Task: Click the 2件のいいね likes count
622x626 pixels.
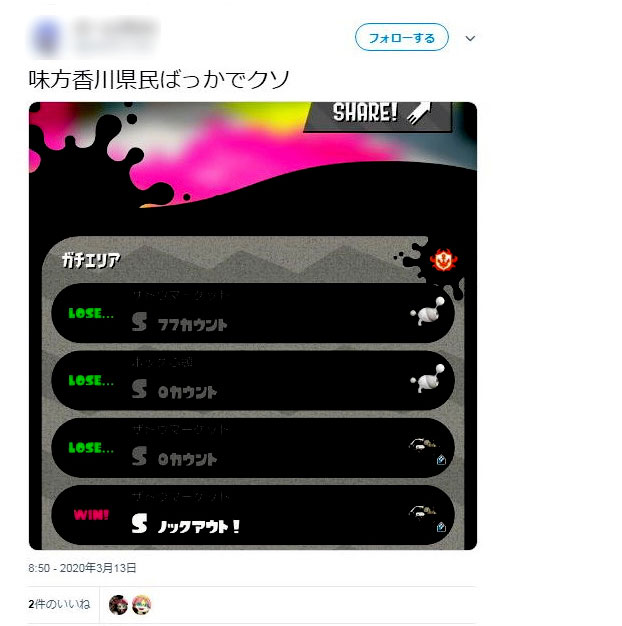Action: (59, 604)
